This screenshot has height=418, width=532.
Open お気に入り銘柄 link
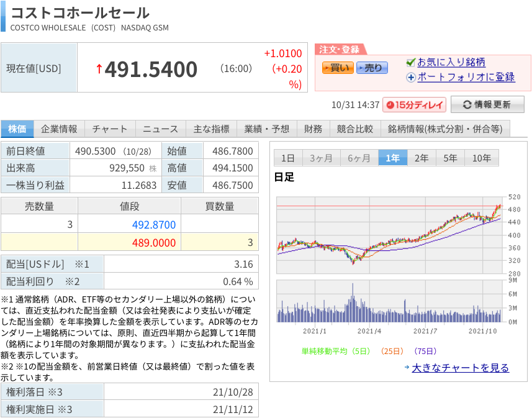[451, 62]
